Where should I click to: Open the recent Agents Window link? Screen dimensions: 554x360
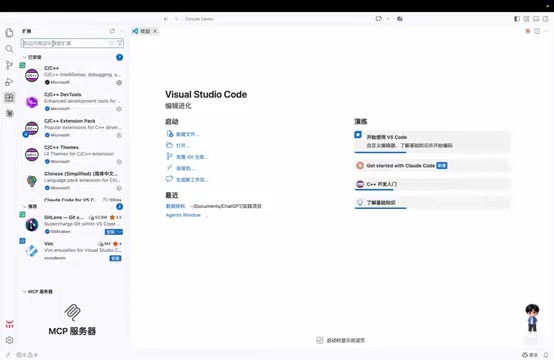point(183,215)
